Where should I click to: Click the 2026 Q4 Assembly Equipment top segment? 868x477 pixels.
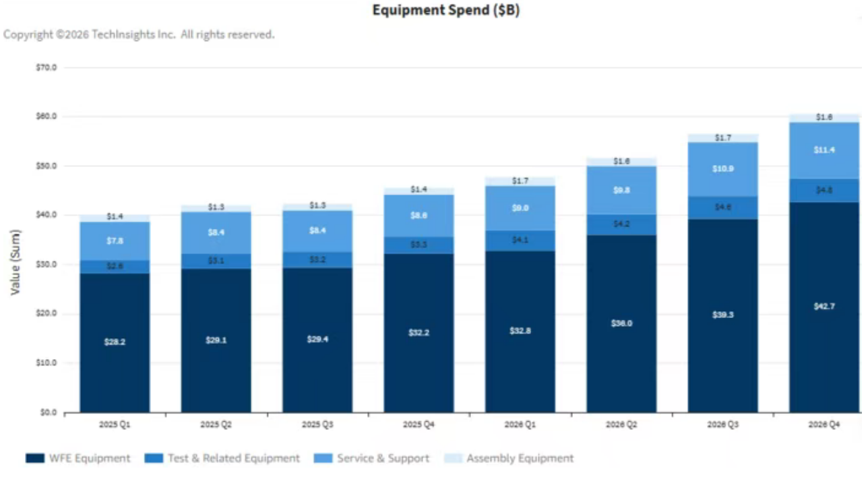pyautogui.click(x=825, y=119)
